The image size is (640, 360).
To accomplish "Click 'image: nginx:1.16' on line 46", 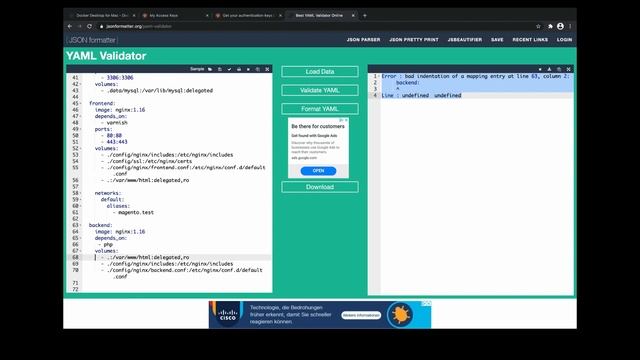I will point(120,110).
